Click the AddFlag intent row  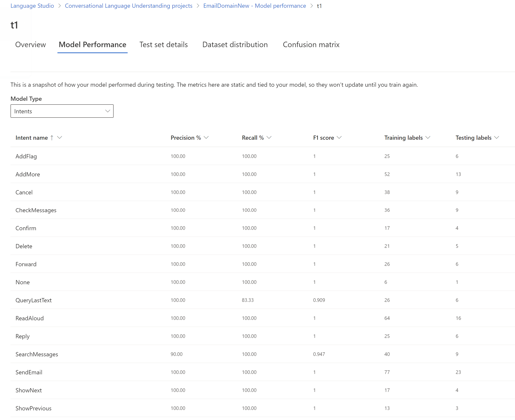click(x=26, y=156)
